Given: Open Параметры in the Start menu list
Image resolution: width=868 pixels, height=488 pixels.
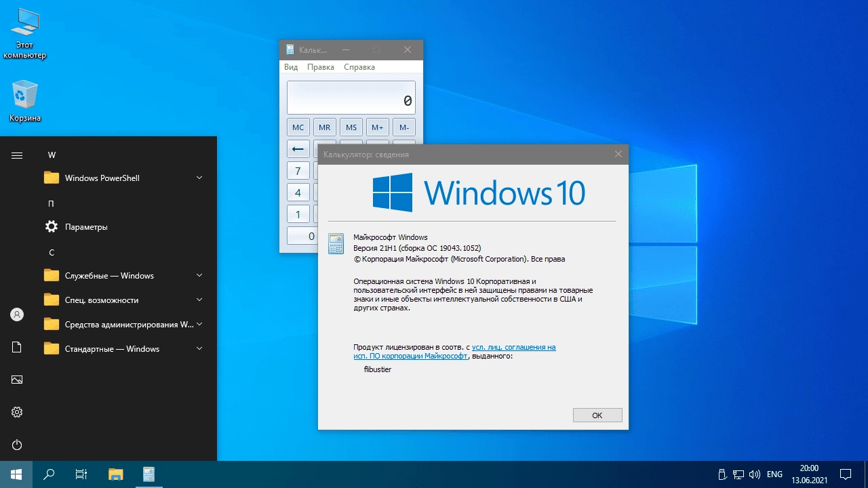Looking at the screenshot, I should pyautogui.click(x=125, y=227).
